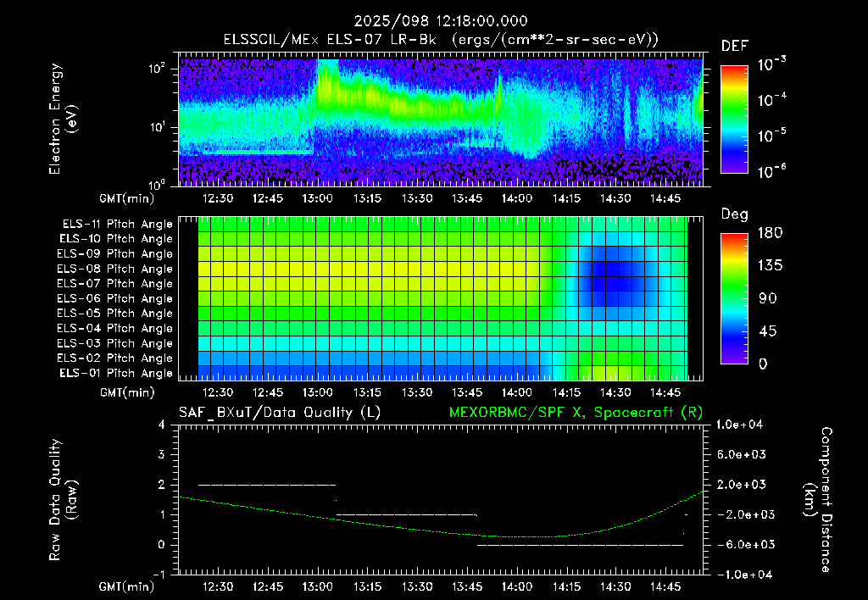The image size is (868, 600).
Task: Select the ELS-10 Pitch Angle row label
Action: click(x=116, y=239)
